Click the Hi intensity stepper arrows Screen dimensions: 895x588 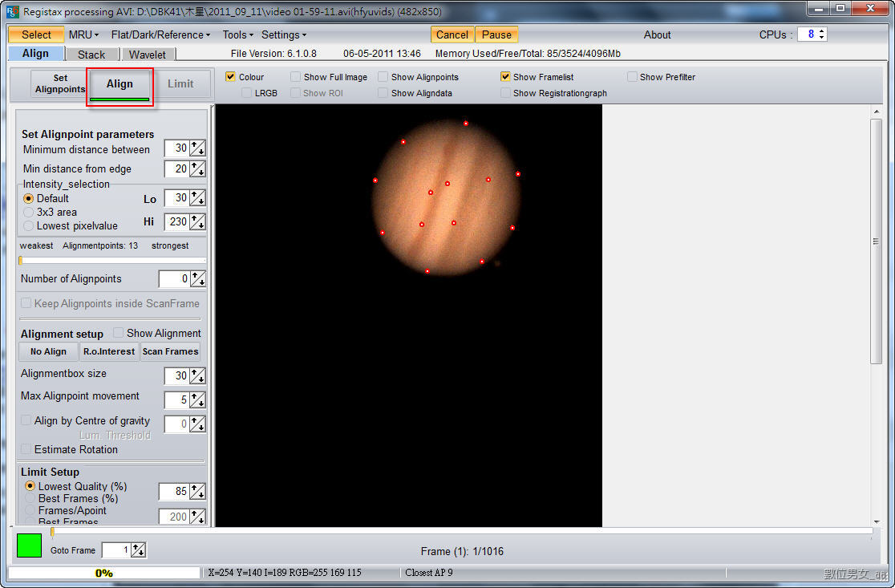(197, 221)
